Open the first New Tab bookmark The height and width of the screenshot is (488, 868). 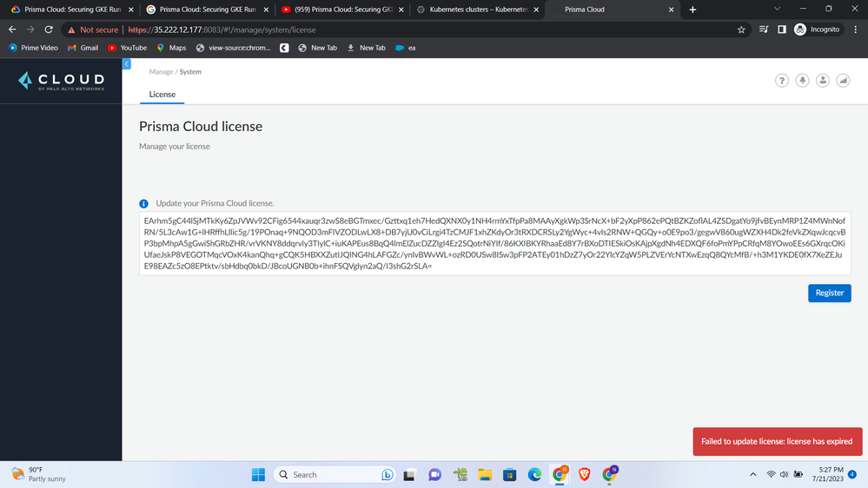click(318, 48)
